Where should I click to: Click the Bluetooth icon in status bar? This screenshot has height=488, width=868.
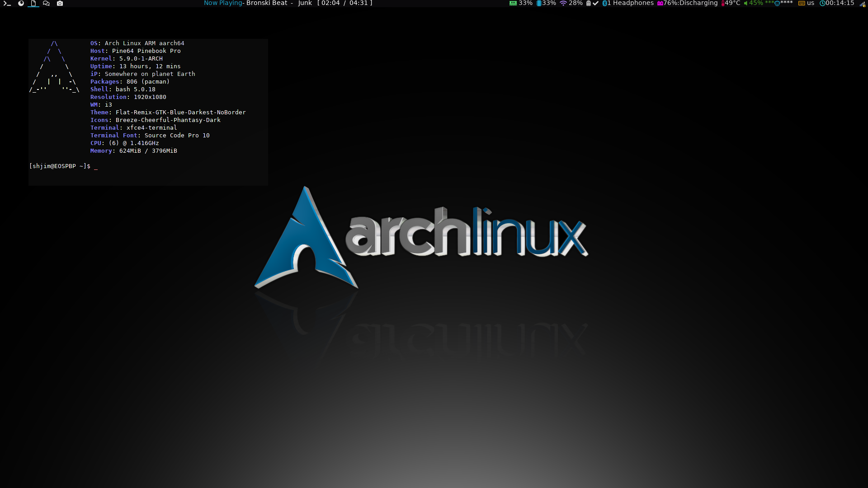tap(604, 3)
